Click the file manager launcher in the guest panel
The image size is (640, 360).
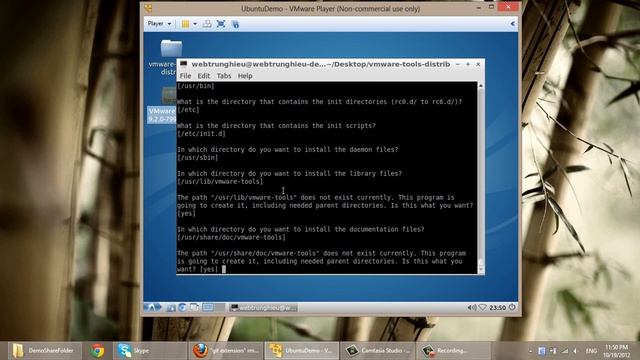click(171, 307)
